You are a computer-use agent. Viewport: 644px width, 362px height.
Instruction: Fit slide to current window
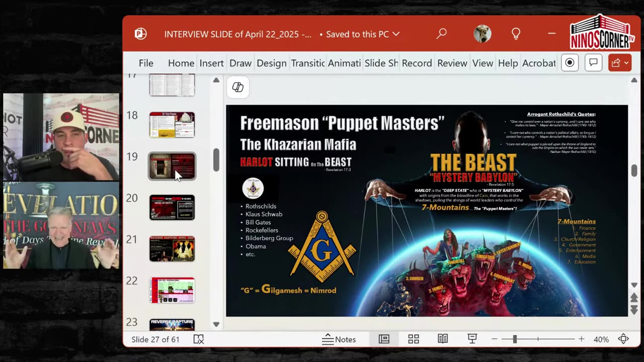[x=623, y=339]
